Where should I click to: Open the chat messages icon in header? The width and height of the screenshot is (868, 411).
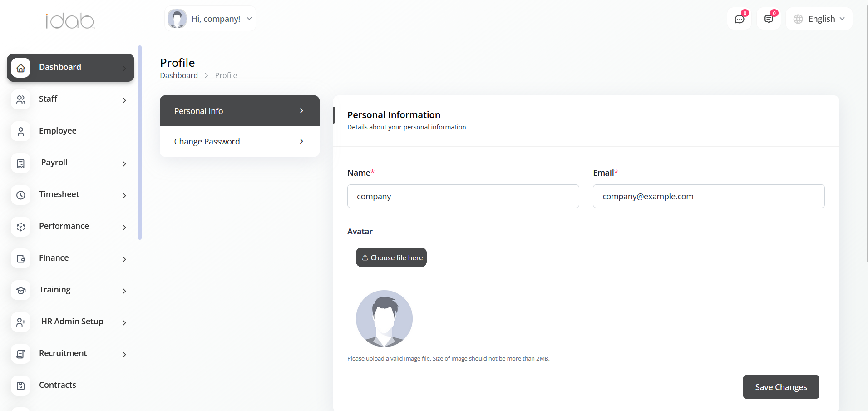[x=739, y=19]
